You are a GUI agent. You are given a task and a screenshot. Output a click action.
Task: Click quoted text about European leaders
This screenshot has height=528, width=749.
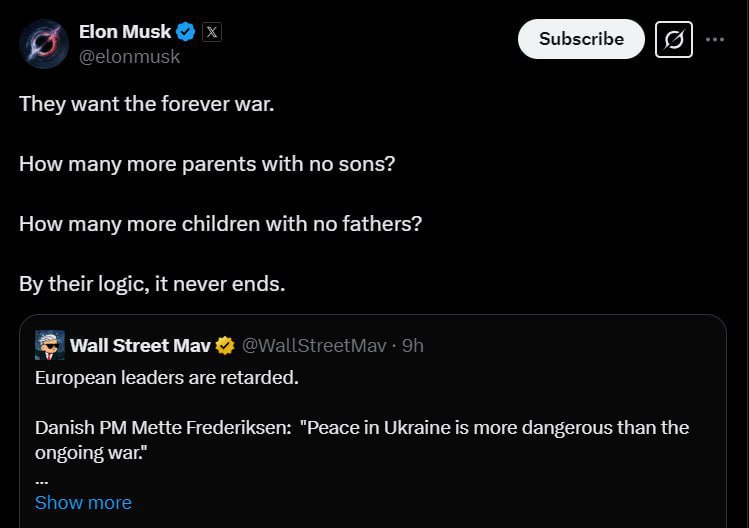(167, 378)
